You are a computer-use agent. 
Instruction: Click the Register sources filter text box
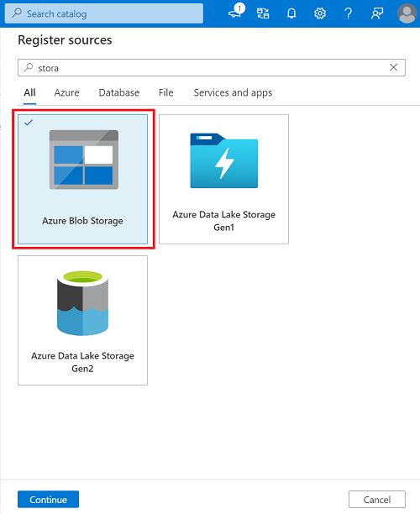click(212, 67)
